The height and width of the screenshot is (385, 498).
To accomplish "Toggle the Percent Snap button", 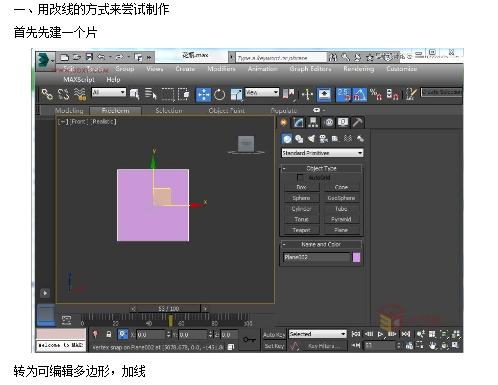I will click(376, 95).
